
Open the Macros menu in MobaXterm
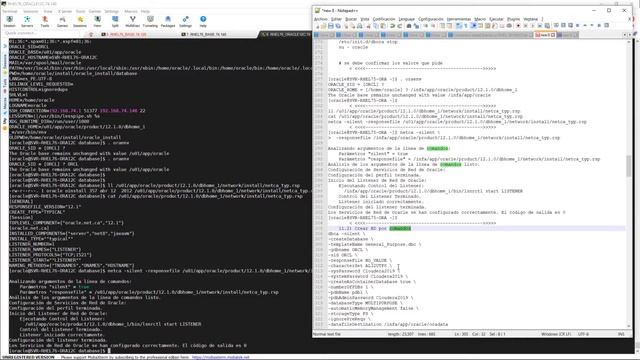tap(131, 11)
